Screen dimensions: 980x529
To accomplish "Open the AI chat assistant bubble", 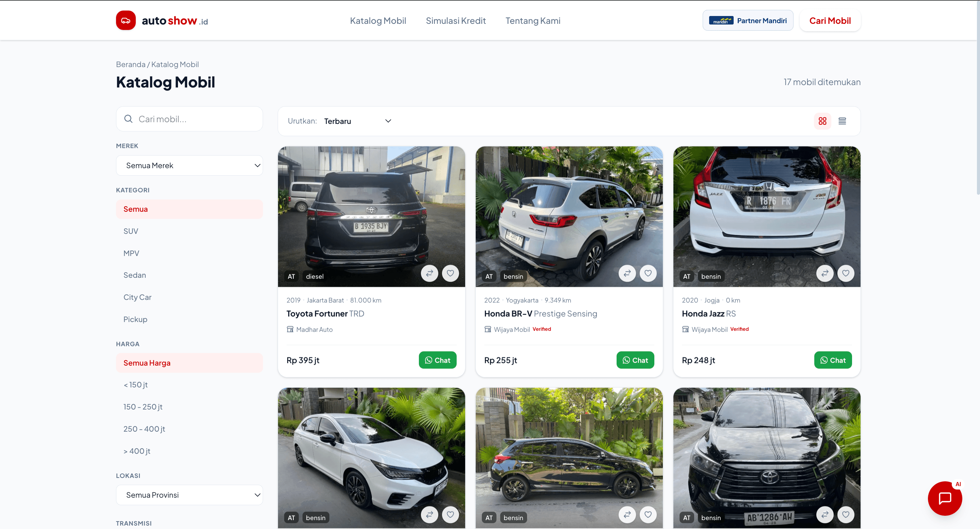I will coord(945,498).
